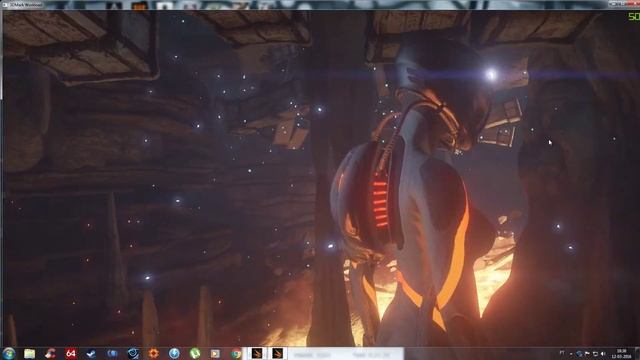This screenshot has height=360, width=640.
Task: Open the dark blue swirl taskbar icon
Action: pos(133,353)
